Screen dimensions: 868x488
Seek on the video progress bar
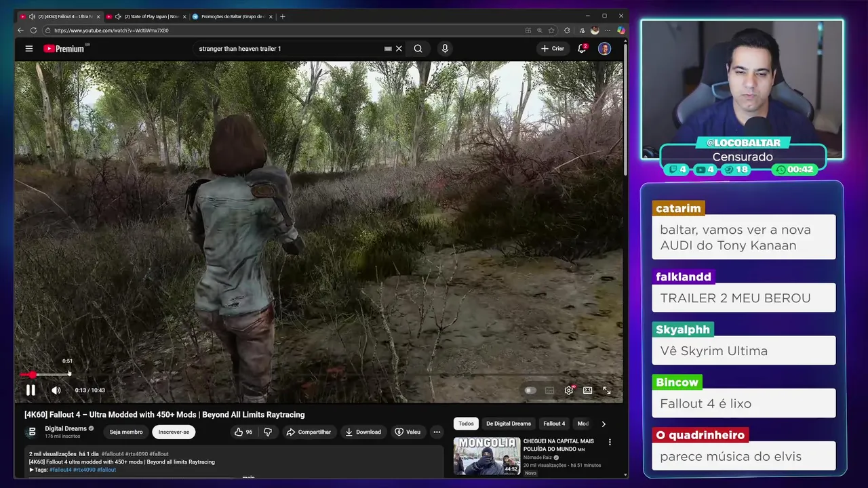tap(319, 375)
